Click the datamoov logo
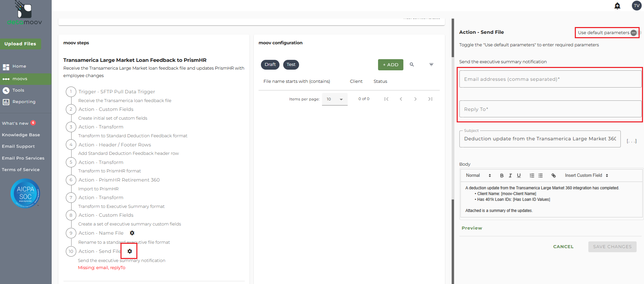644x284 pixels. coord(25,13)
